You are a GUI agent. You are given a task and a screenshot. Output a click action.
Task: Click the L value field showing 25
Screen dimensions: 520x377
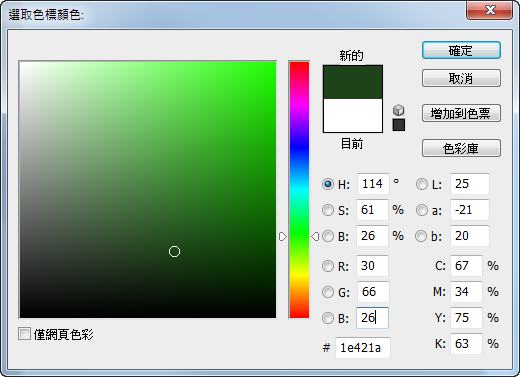[470, 184]
